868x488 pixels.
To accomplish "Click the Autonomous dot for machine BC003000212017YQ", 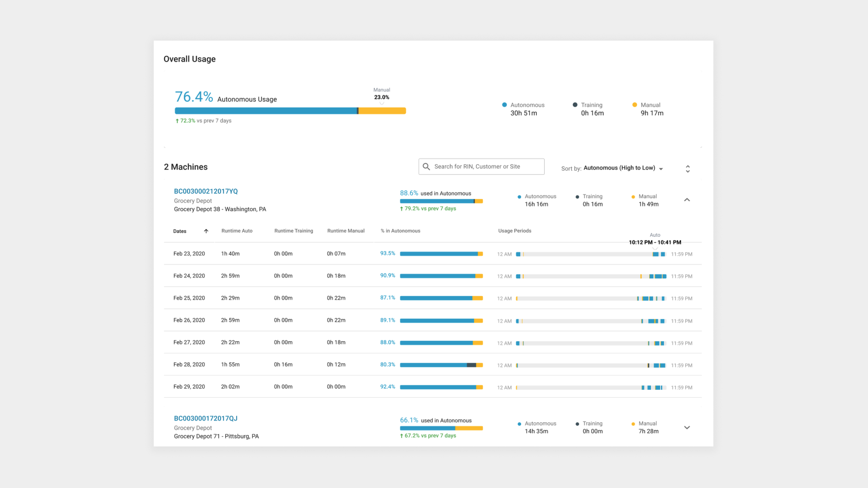I will pos(519,196).
